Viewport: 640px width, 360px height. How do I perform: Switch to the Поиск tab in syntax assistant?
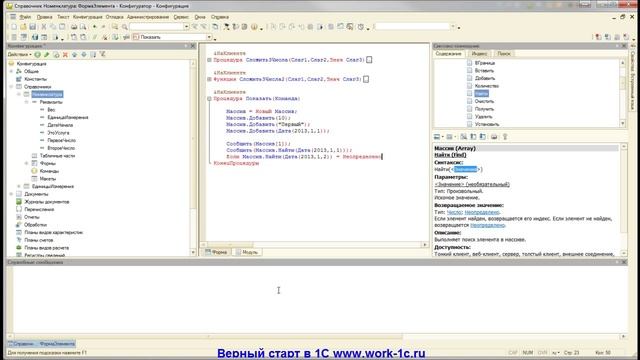coord(504,54)
